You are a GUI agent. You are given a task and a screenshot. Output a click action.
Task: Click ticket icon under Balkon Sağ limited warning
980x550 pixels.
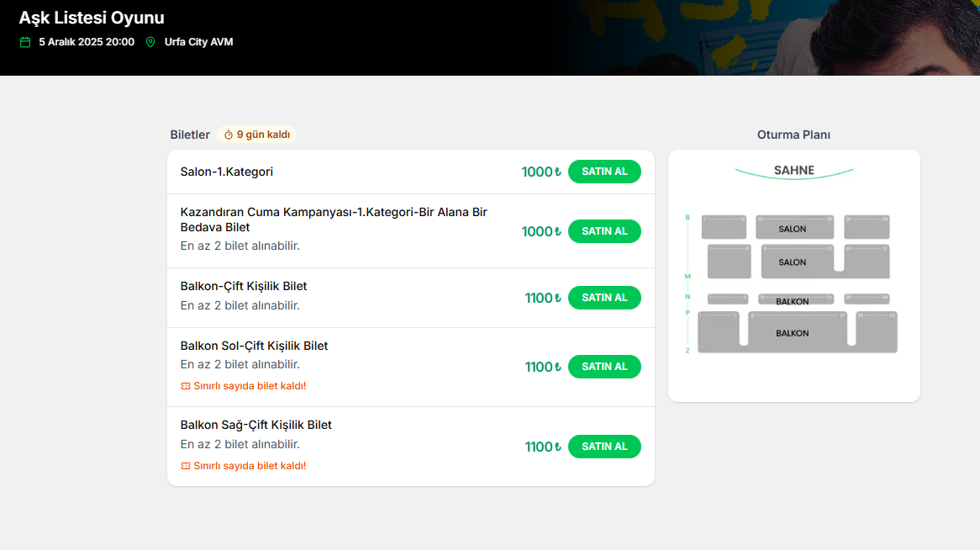point(186,466)
